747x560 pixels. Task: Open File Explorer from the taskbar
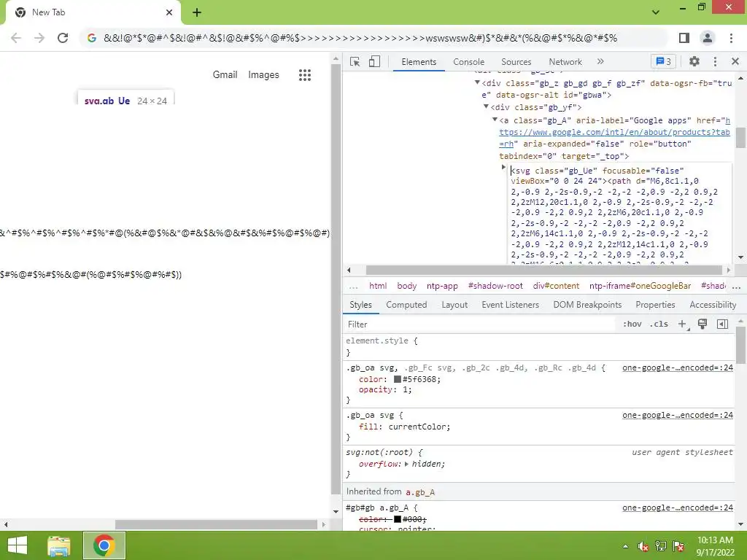click(x=59, y=545)
